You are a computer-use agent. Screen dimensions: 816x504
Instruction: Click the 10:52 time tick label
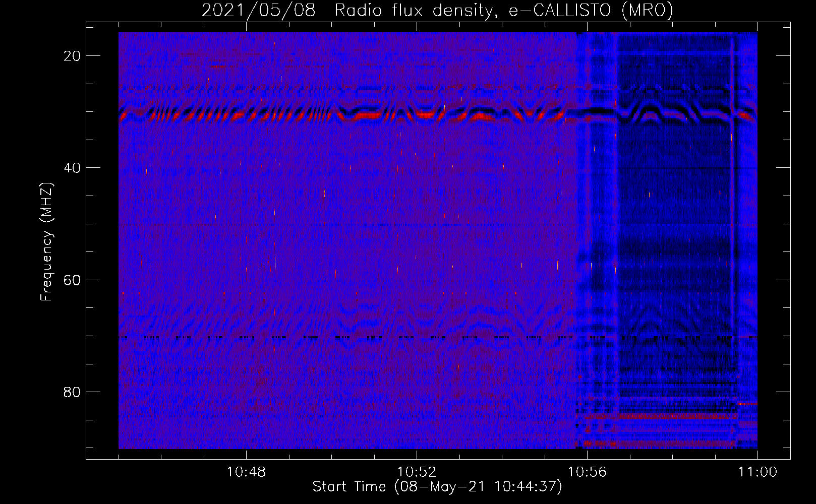[x=417, y=472]
